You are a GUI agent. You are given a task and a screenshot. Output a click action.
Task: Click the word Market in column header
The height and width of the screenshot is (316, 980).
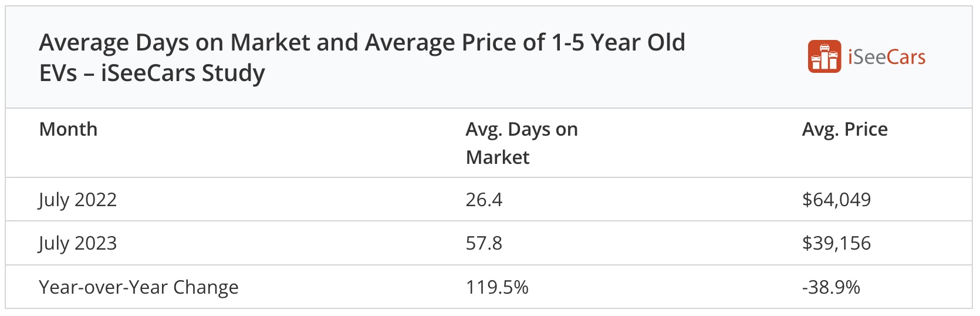497,157
